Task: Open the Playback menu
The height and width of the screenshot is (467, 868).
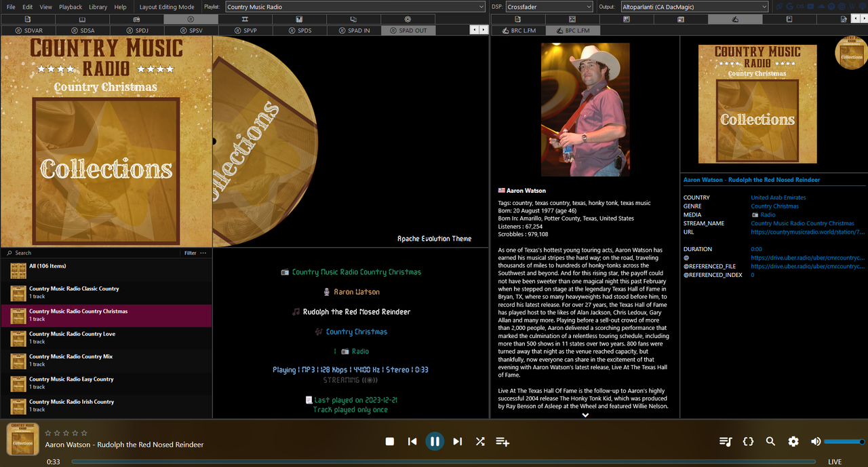Action: pyautogui.click(x=71, y=7)
